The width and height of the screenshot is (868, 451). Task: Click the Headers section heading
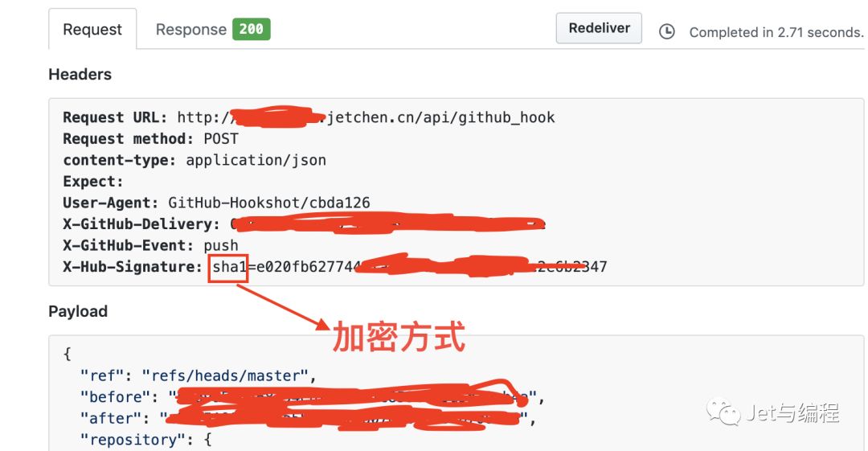pyautogui.click(x=80, y=74)
